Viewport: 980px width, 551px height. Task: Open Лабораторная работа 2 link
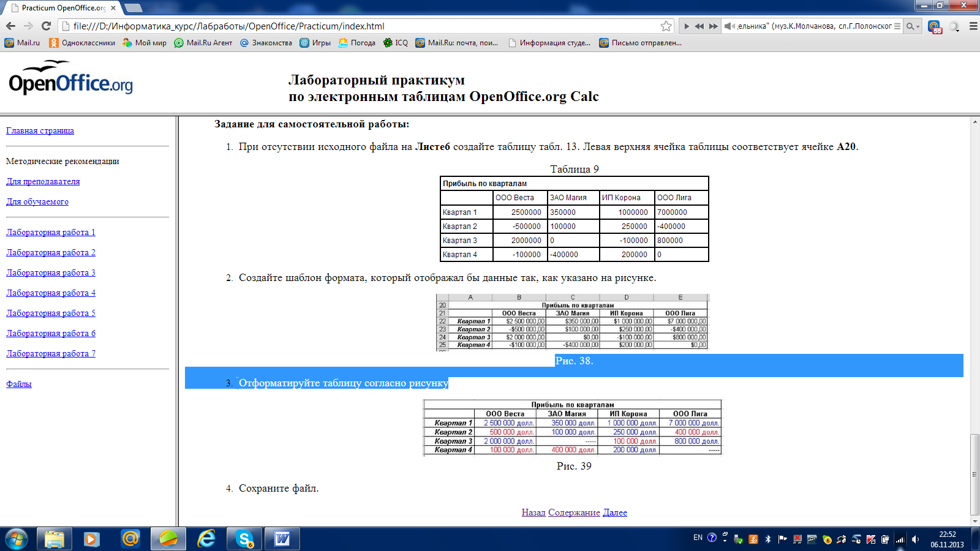[51, 252]
